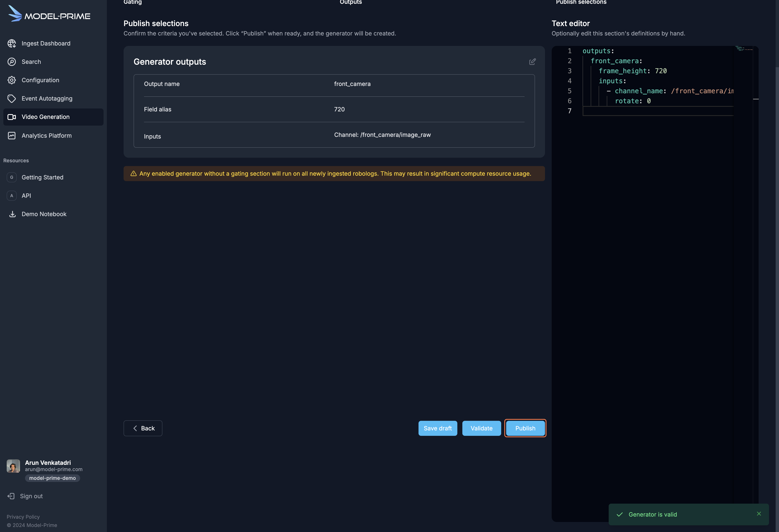This screenshot has width=779, height=532.
Task: Navigate to Event Autotagging
Action: click(53, 98)
